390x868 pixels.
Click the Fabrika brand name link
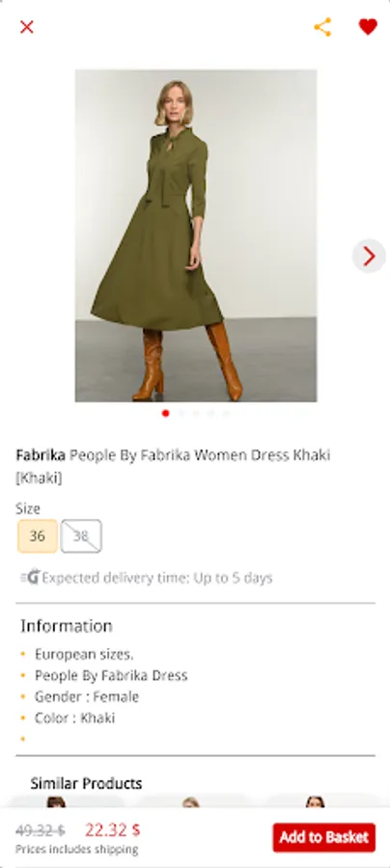pyautogui.click(x=41, y=455)
